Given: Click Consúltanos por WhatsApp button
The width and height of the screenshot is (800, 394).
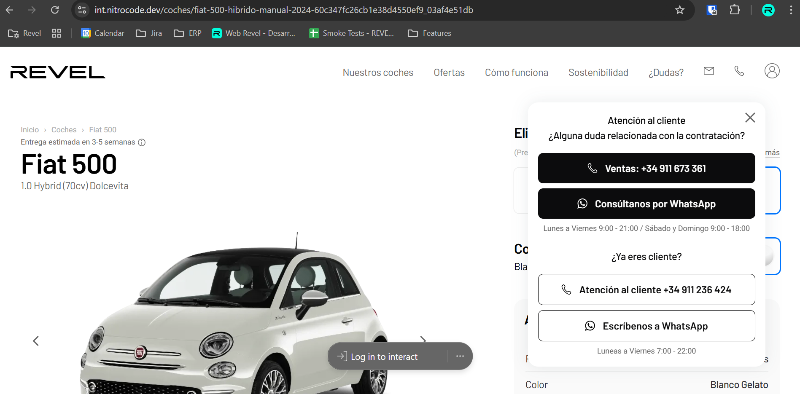Looking at the screenshot, I should pos(646,204).
